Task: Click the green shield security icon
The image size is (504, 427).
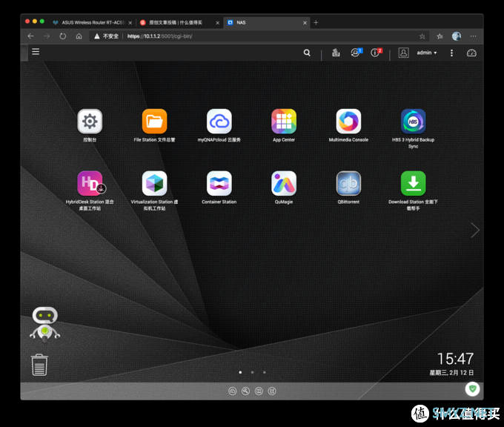Action: click(473, 389)
